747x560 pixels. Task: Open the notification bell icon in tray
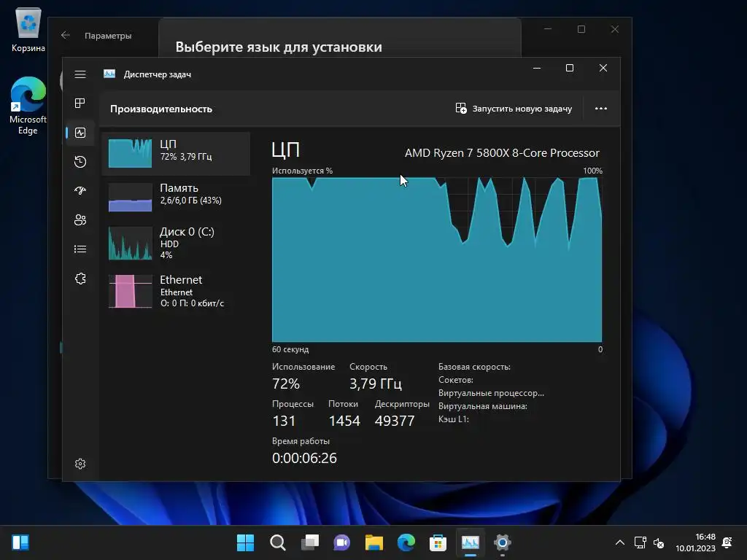pyautogui.click(x=727, y=542)
